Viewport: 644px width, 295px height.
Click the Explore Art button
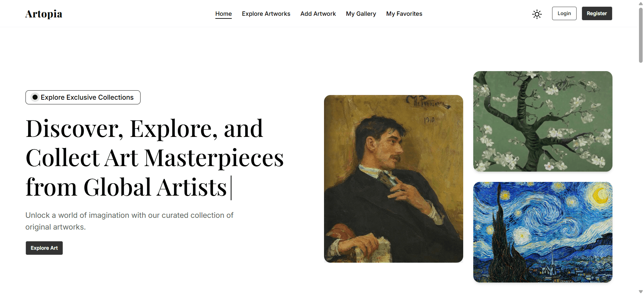point(44,248)
